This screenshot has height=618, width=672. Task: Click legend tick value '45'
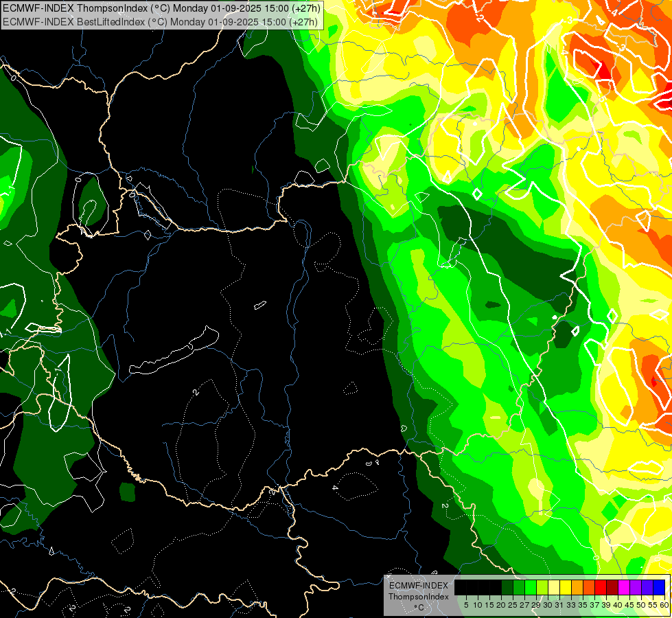pos(629,605)
